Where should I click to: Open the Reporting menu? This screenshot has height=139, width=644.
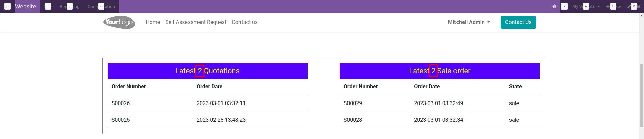[69, 6]
